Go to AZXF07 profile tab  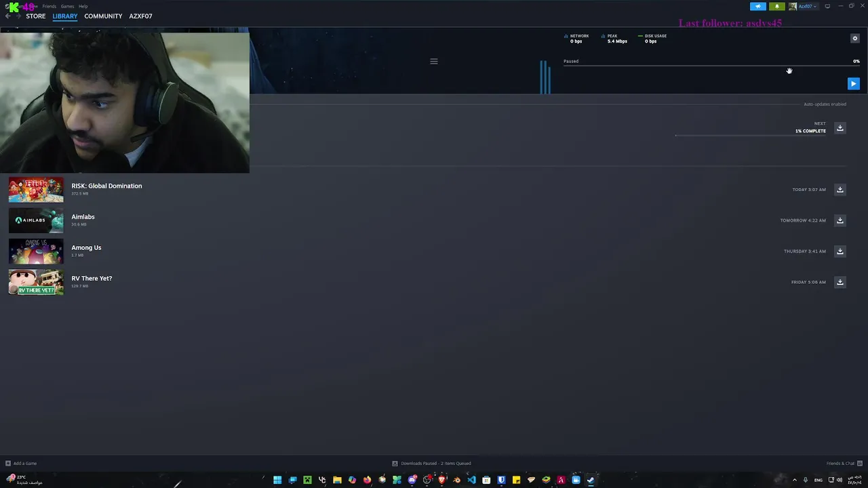(140, 16)
